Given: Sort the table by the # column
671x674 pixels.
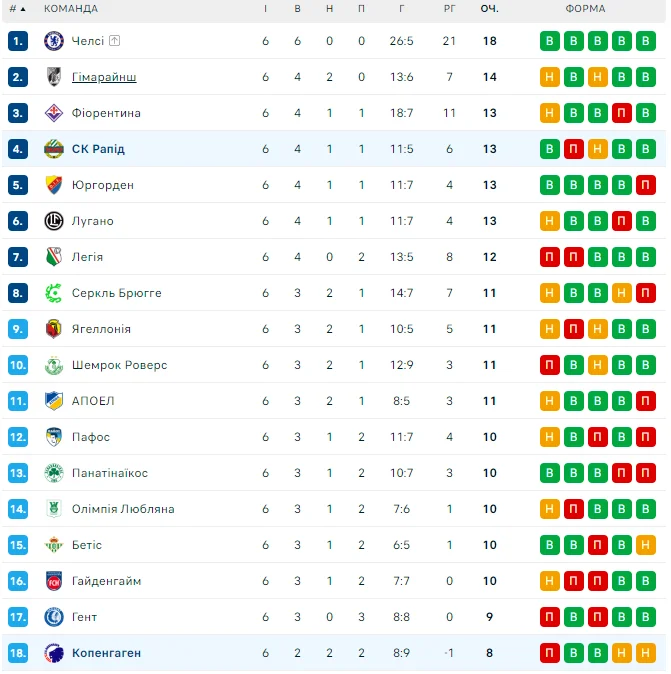Looking at the screenshot, I should click(14, 9).
